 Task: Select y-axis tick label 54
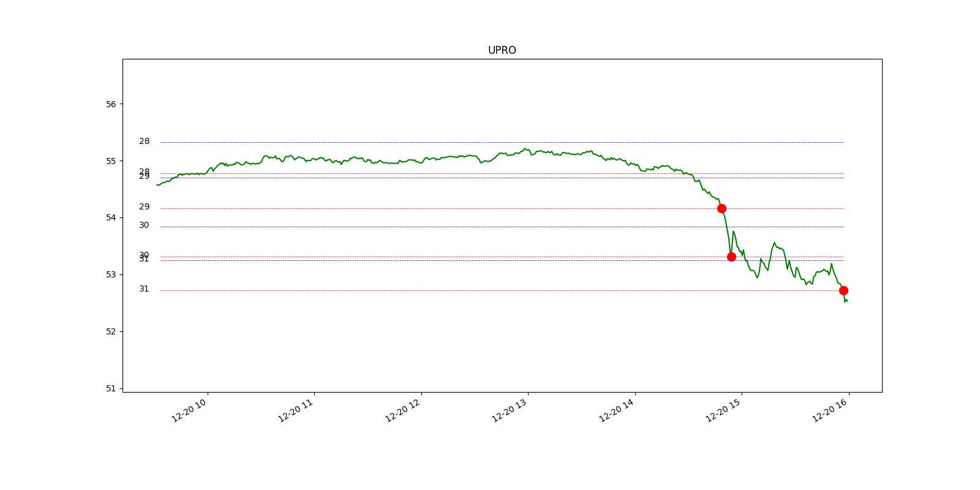tap(111, 217)
